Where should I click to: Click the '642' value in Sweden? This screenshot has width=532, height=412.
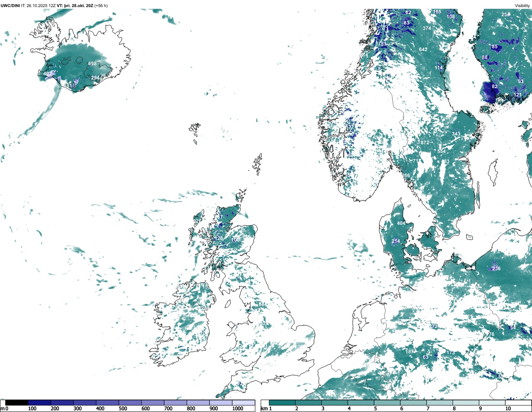[x=423, y=49]
